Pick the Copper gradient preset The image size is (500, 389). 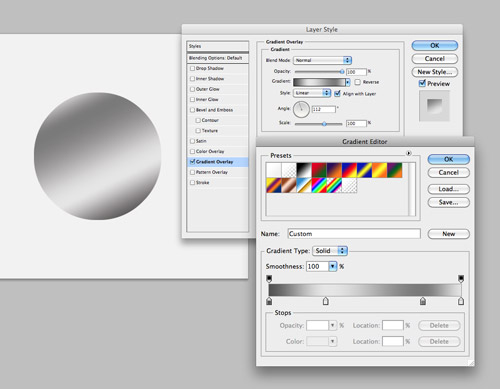pos(289,185)
